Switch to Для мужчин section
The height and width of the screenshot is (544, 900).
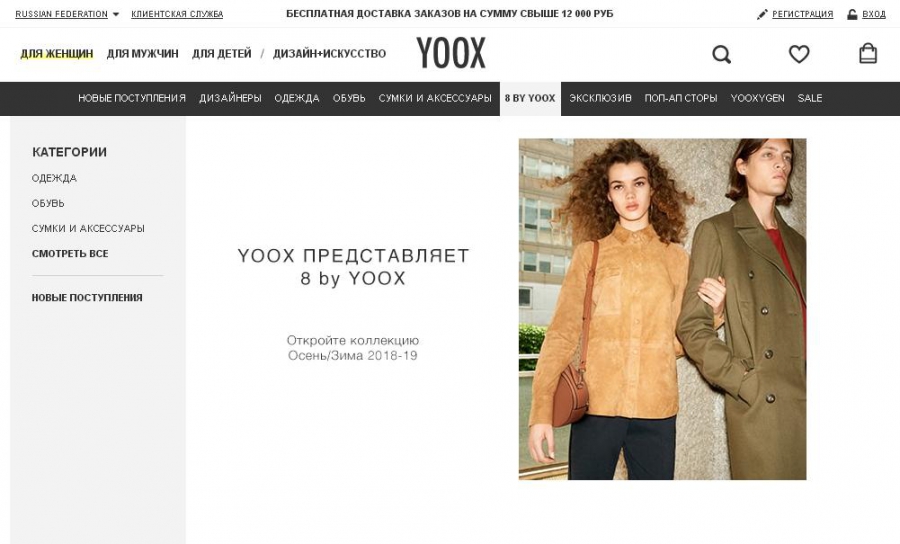[142, 54]
